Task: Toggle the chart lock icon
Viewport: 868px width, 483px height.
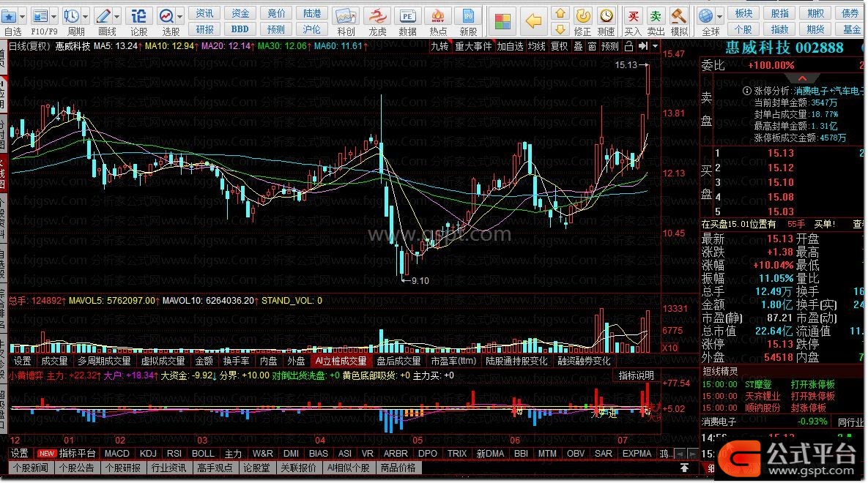Action: (628, 46)
